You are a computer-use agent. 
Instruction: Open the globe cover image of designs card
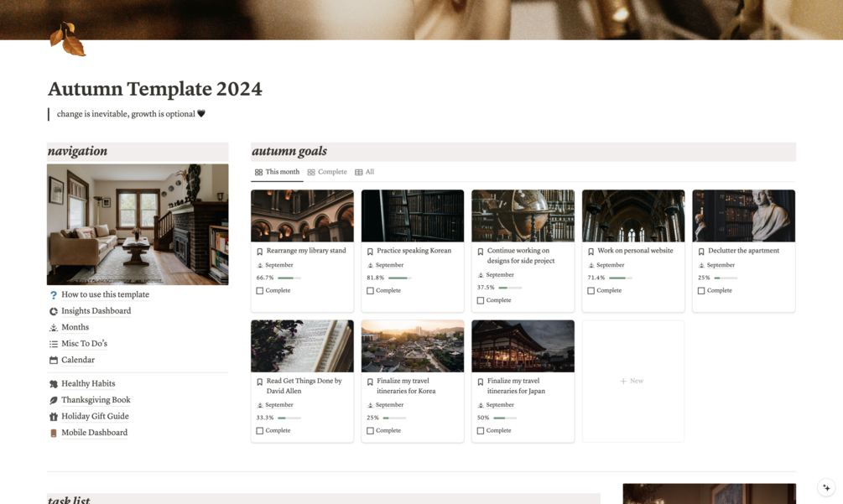(x=523, y=216)
